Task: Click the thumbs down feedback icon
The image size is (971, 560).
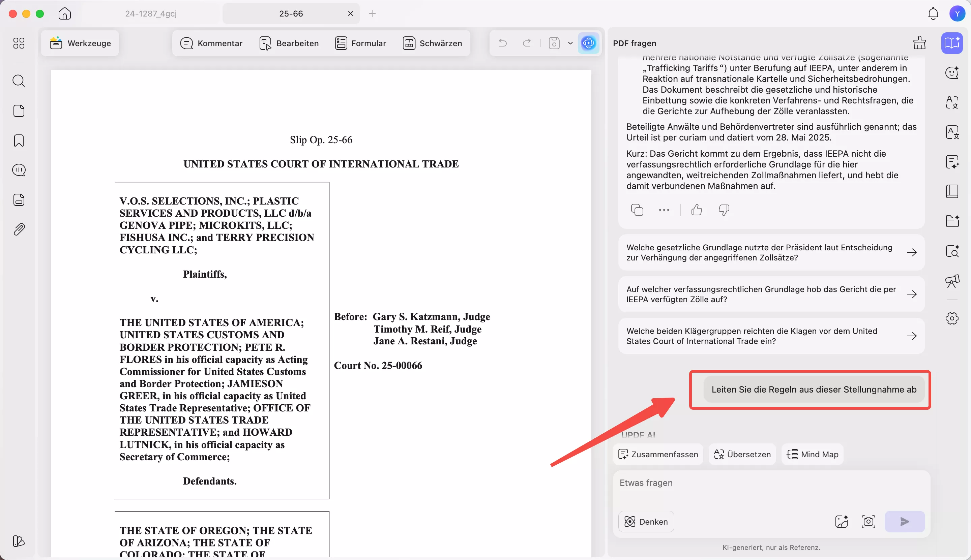Action: (x=724, y=210)
